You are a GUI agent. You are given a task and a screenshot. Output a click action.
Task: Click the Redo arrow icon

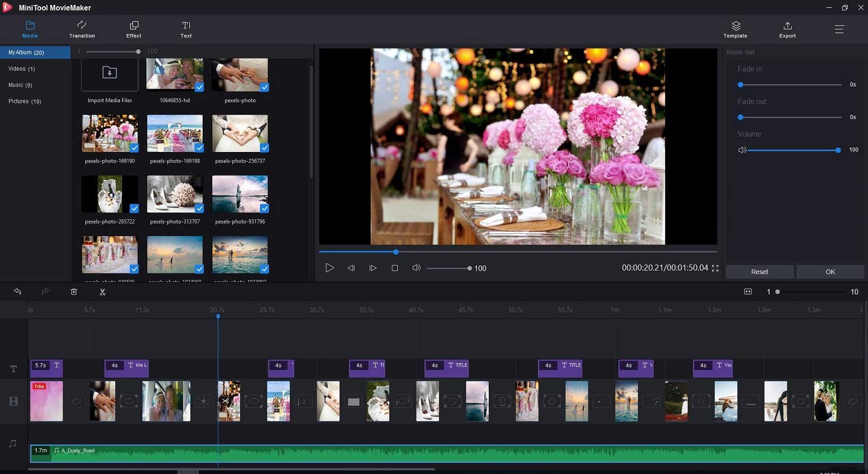(45, 292)
